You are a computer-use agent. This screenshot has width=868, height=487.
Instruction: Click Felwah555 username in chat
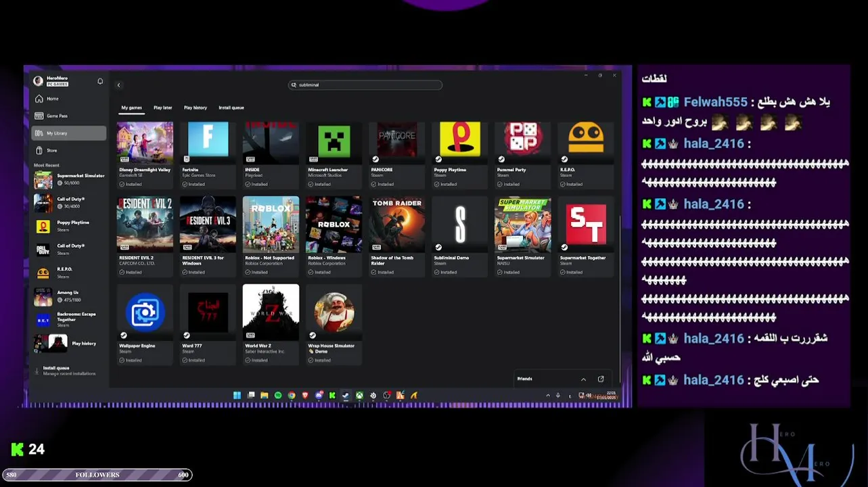(715, 102)
